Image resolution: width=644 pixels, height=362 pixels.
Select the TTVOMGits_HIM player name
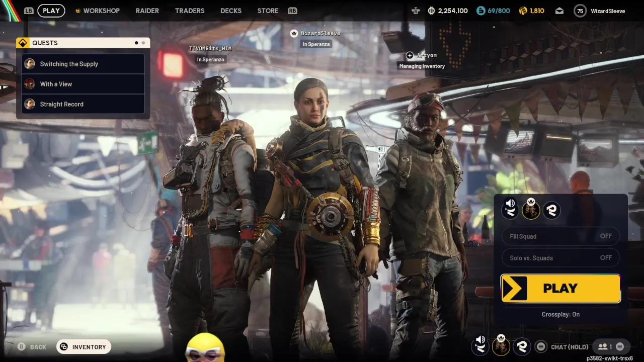(210, 48)
